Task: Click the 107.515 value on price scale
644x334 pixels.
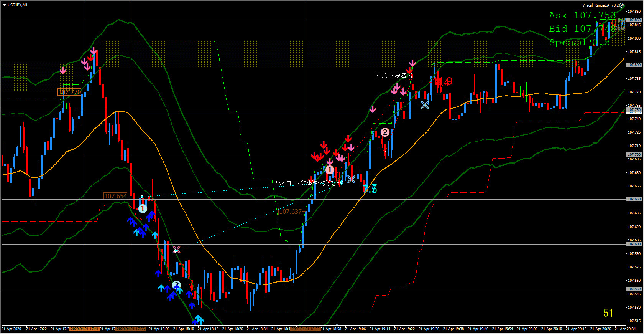Action: [x=634, y=321]
